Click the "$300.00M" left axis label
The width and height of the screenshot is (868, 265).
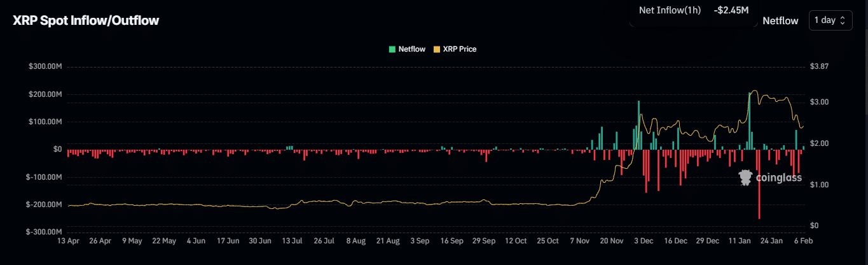tap(44, 67)
